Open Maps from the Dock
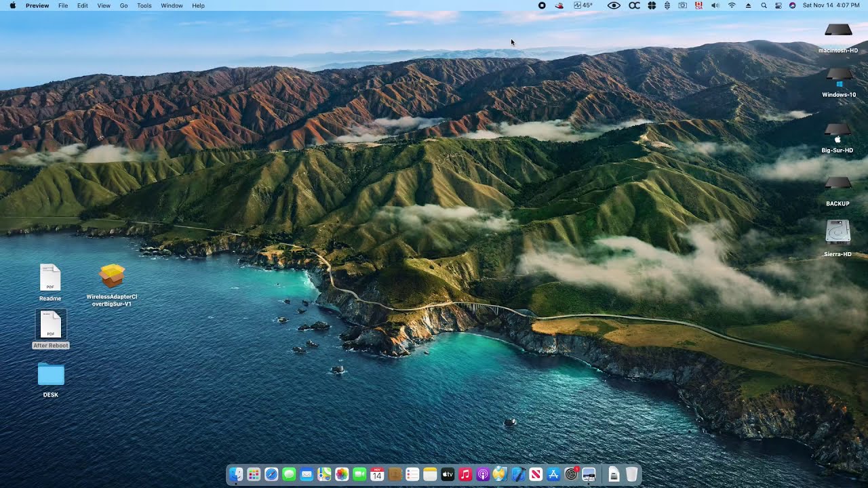The height and width of the screenshot is (488, 868). [x=324, y=474]
